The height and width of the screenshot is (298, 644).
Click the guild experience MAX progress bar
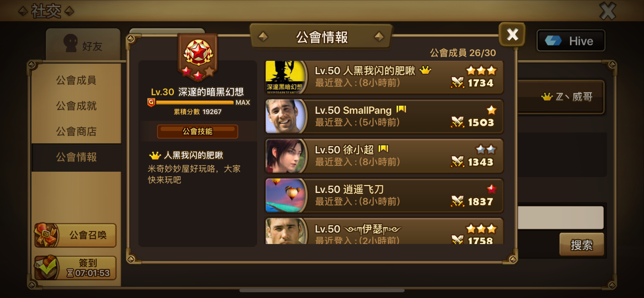[x=195, y=103]
